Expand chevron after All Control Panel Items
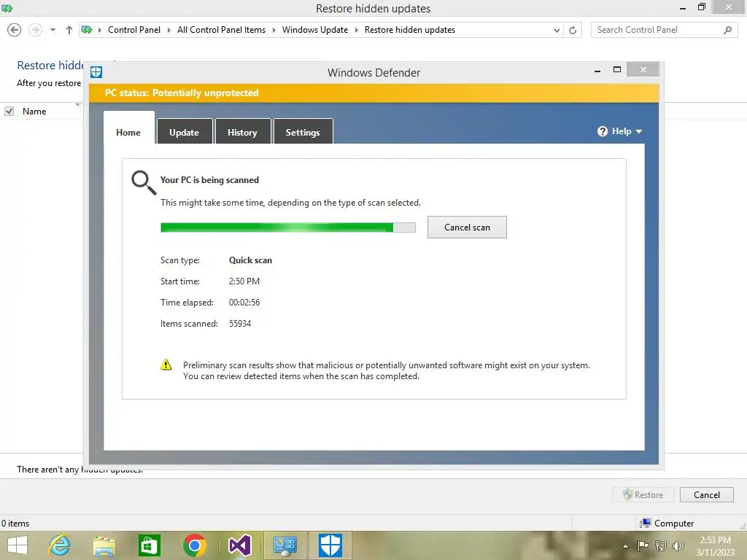This screenshot has width=747, height=560. pyautogui.click(x=274, y=30)
